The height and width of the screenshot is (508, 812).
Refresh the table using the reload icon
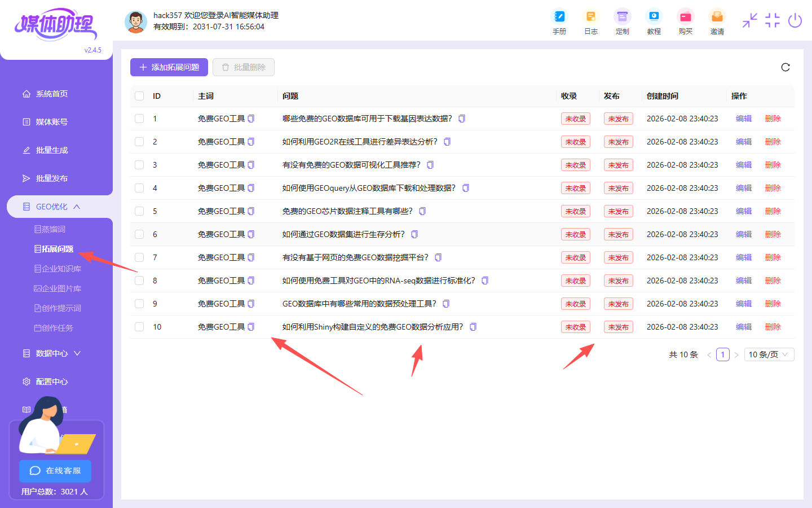(x=785, y=67)
